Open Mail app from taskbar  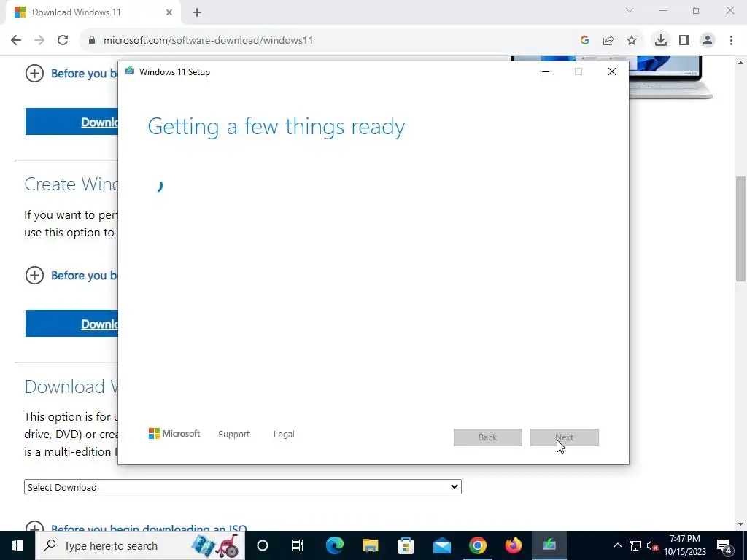coord(441,545)
